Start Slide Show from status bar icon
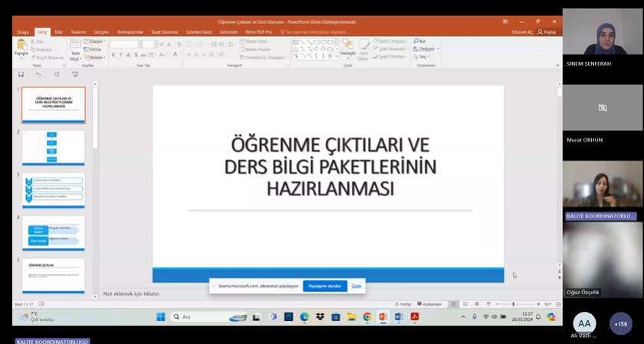644x344 pixels. pos(488,304)
